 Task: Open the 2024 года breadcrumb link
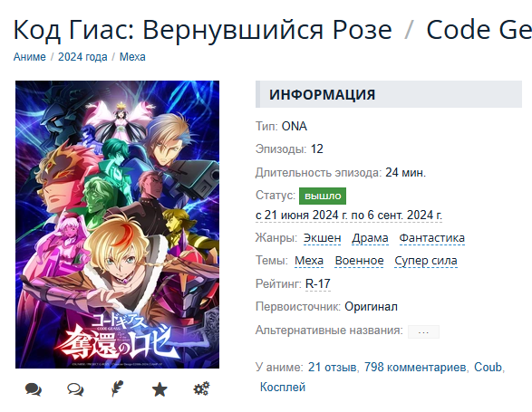pyautogui.click(x=82, y=57)
